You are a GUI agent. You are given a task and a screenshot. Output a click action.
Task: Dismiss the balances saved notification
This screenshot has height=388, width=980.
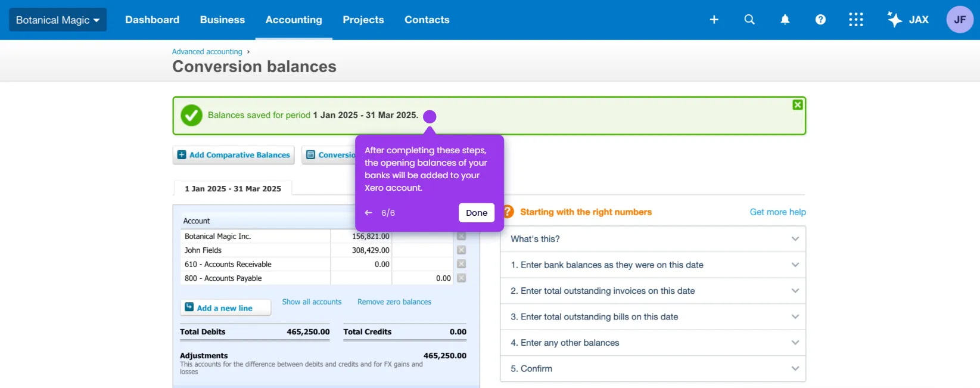[798, 105]
